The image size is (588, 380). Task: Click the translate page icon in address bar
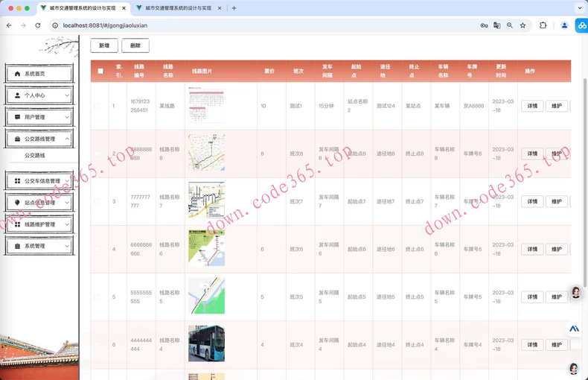[497, 25]
